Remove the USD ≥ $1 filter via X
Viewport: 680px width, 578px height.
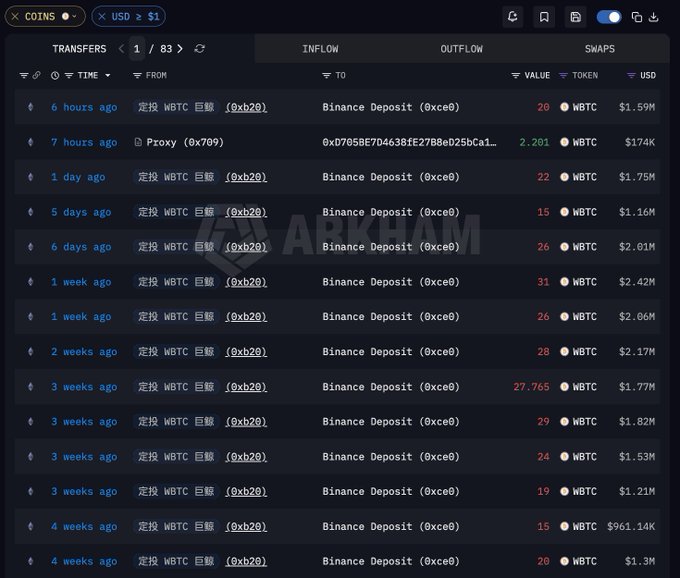[102, 16]
